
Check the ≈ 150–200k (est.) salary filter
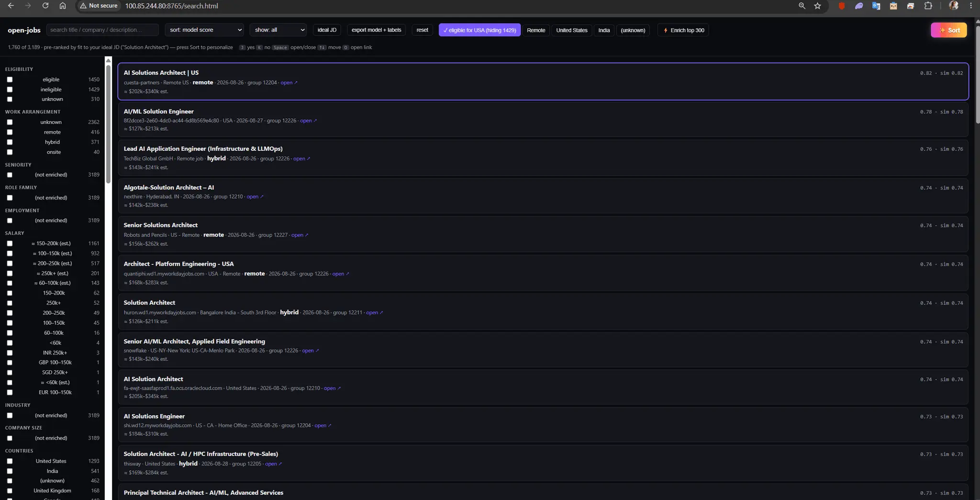click(10, 243)
